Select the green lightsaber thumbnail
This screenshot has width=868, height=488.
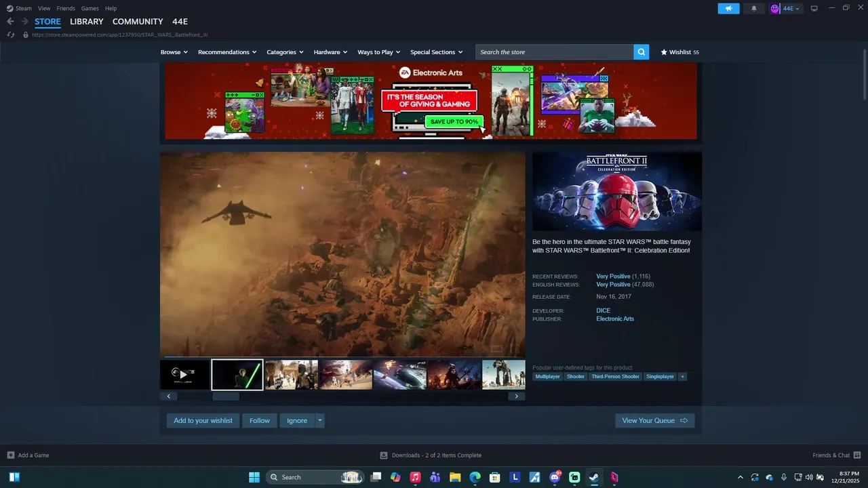237,375
